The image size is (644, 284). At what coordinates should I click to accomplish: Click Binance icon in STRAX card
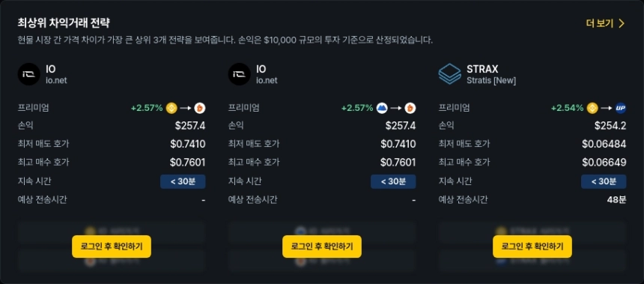coord(592,108)
